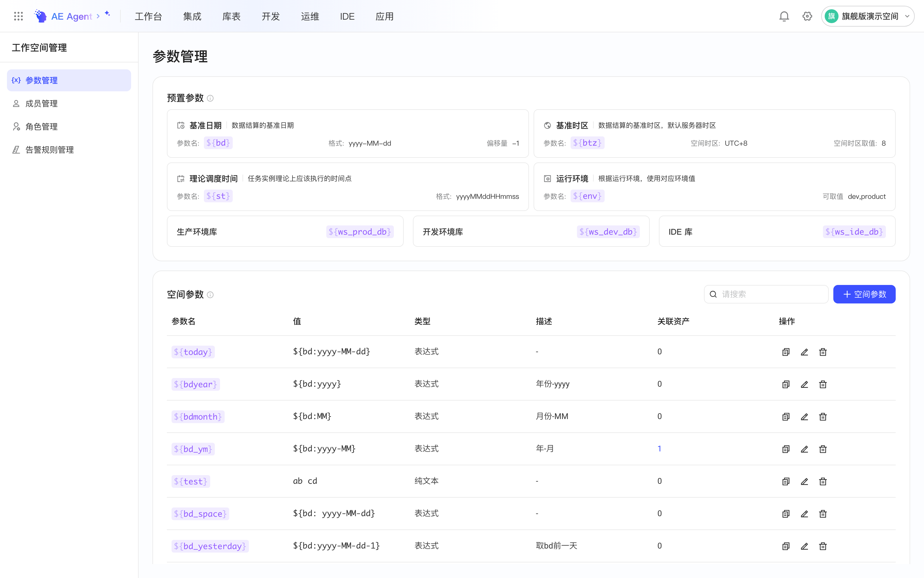Open the notifications bell
Viewport: 924px width, 578px height.
coord(784,16)
